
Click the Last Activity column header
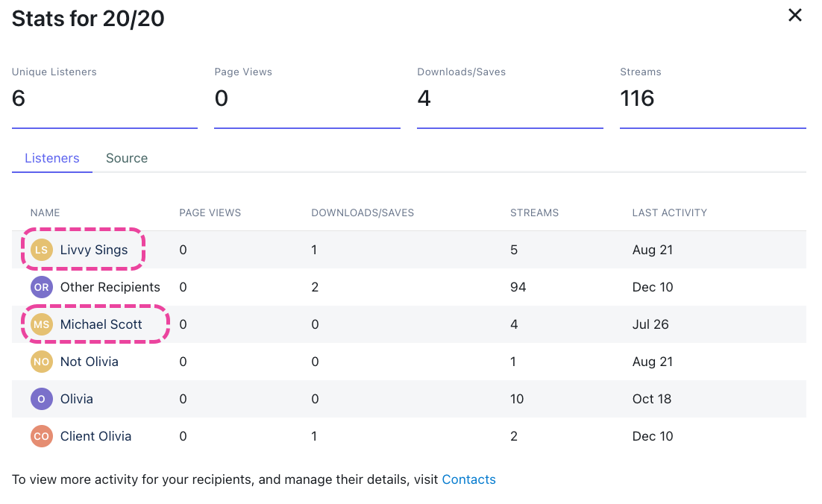pos(669,212)
